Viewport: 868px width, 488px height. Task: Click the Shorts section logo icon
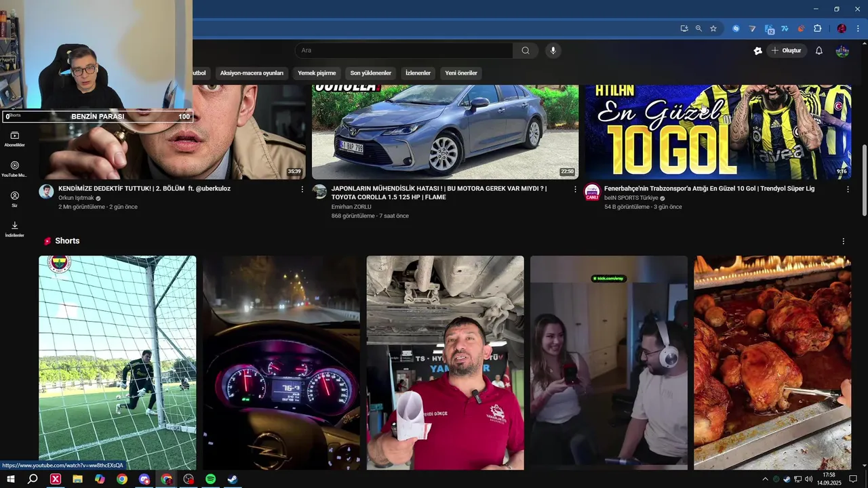pos(47,241)
